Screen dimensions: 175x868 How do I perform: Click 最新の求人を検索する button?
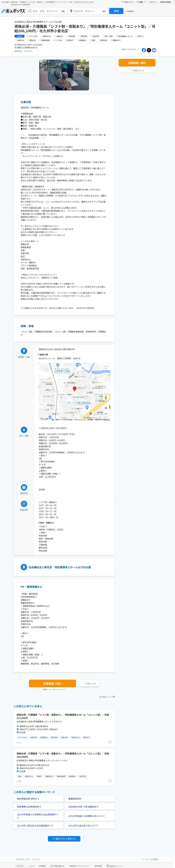[x=64, y=839]
